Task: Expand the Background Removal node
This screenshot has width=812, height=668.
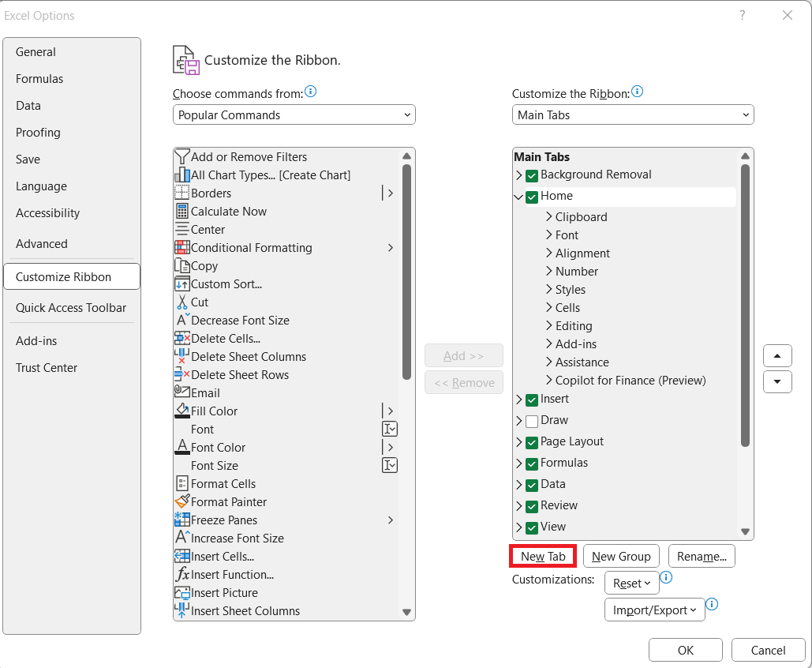Action: (519, 175)
